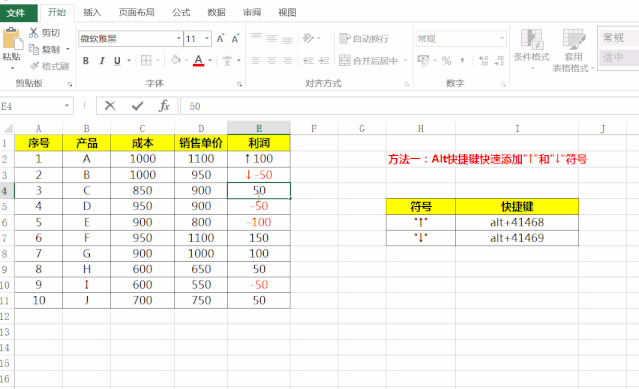The height and width of the screenshot is (389, 639).
Task: Click in the formula bar
Action: (410, 106)
